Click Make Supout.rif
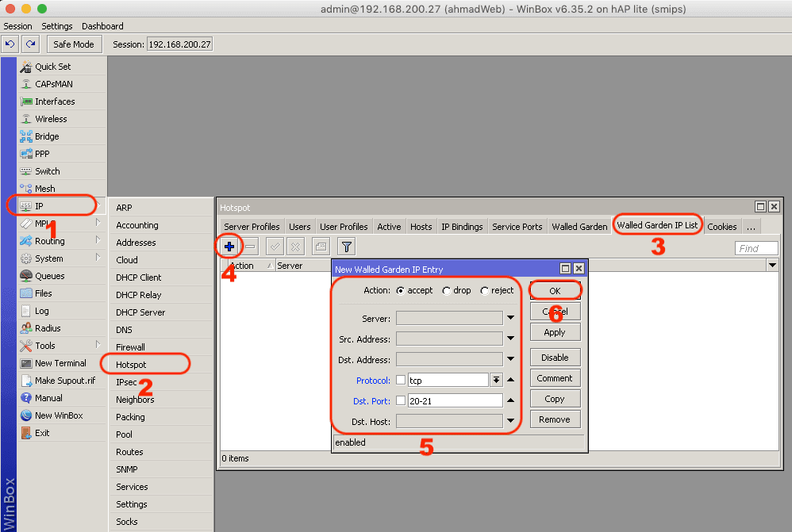This screenshot has height=532, width=792. [x=62, y=381]
